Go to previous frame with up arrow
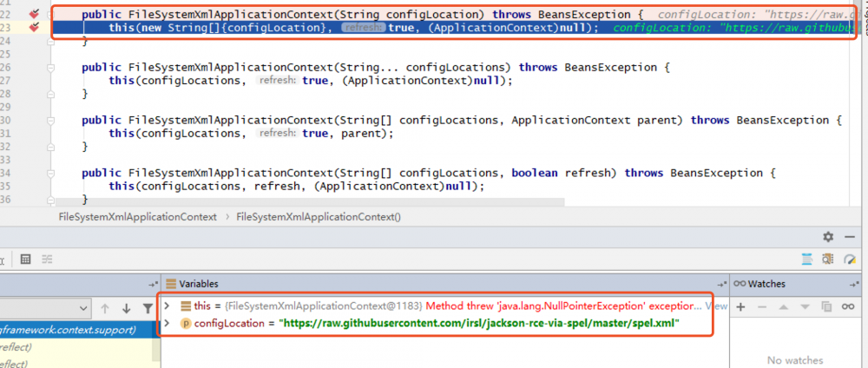 105,308
